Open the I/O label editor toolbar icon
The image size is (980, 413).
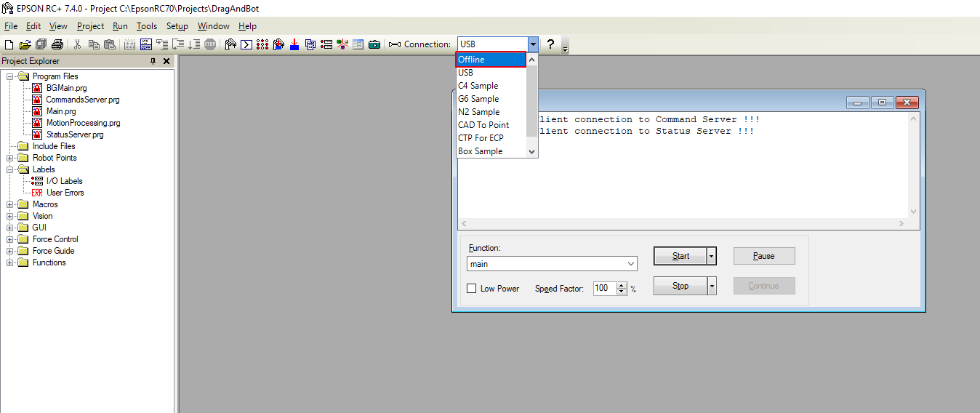click(326, 44)
